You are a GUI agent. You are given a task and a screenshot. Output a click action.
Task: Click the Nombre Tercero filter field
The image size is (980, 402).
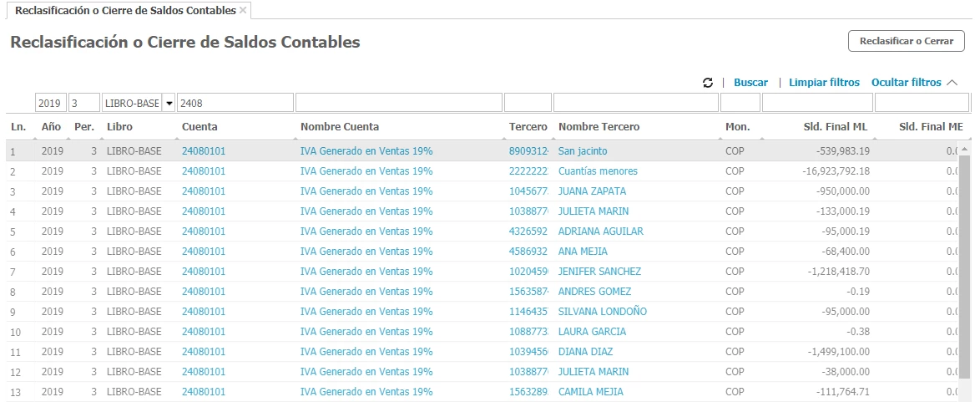point(635,104)
